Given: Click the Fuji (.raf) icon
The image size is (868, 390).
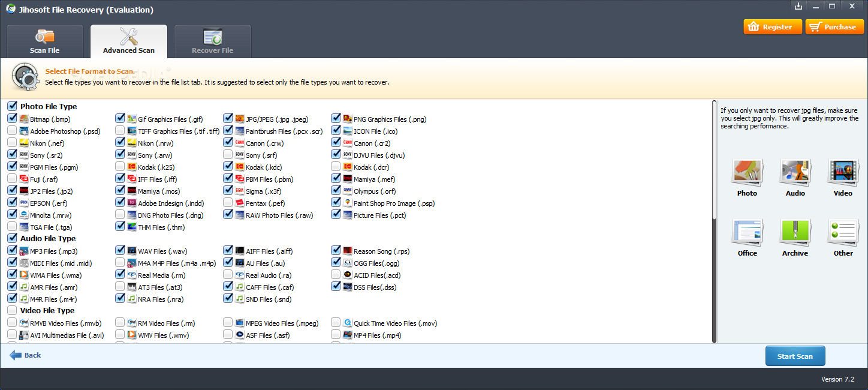Looking at the screenshot, I should (x=24, y=179).
